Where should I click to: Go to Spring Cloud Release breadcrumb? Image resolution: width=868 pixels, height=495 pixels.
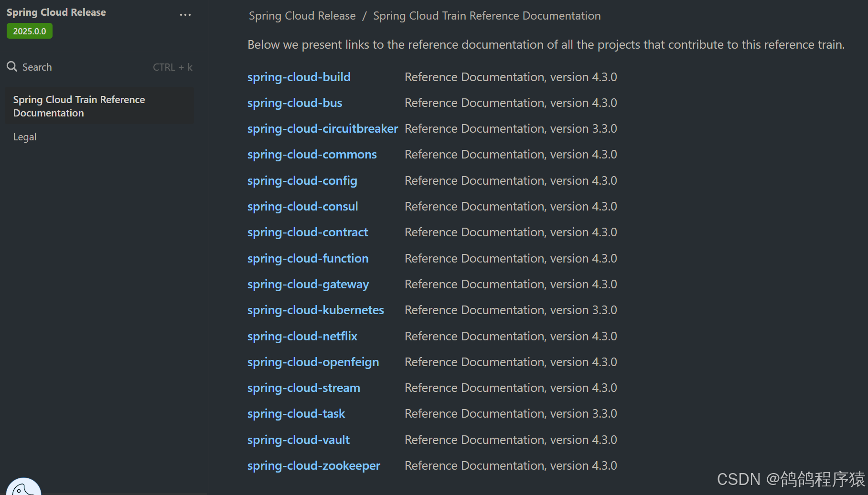tap(302, 16)
